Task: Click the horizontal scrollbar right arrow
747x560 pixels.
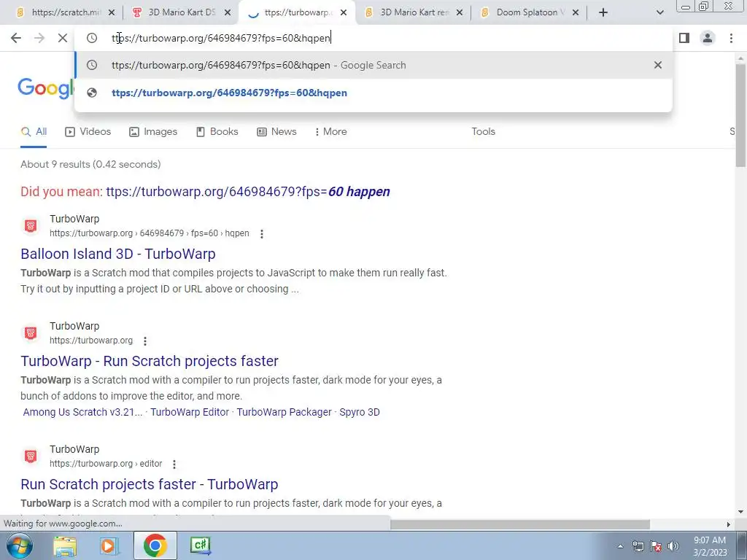Action: point(728,524)
